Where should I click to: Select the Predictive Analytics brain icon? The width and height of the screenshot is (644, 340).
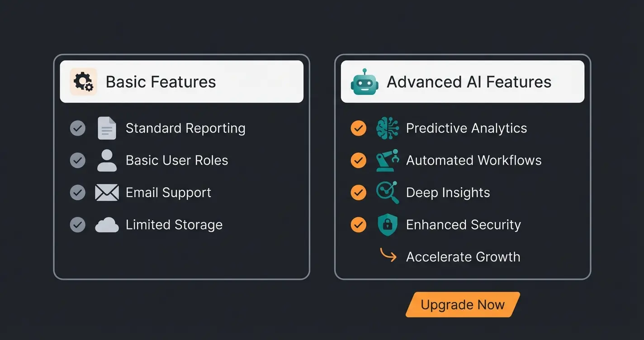pyautogui.click(x=388, y=128)
